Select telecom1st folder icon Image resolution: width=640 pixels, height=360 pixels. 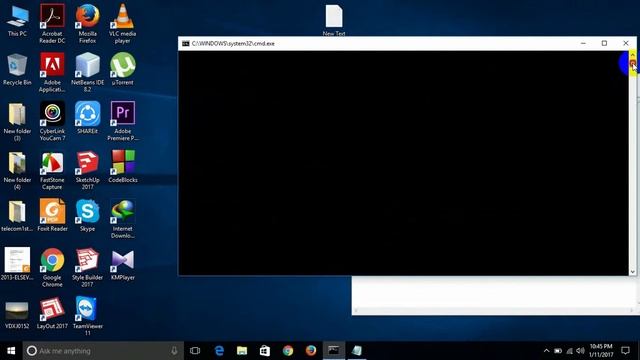point(17,216)
